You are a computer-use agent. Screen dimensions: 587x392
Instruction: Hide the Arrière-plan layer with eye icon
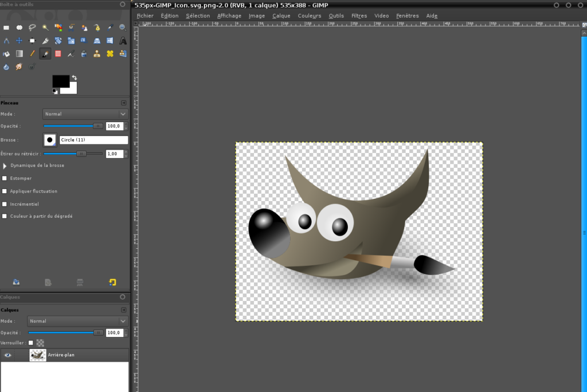[x=7, y=355]
